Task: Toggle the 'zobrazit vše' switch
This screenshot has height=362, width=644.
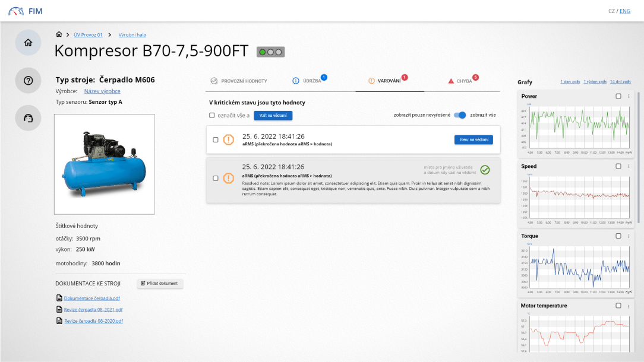Action: (x=460, y=115)
